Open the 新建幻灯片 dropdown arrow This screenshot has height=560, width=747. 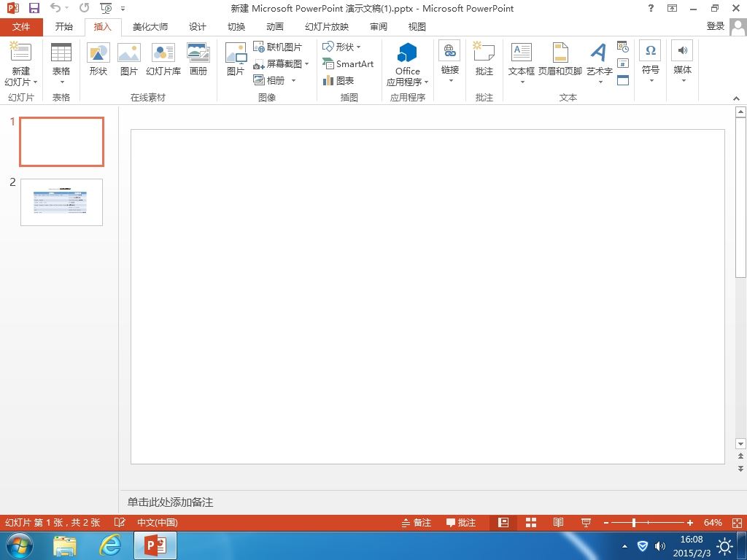pyautogui.click(x=35, y=82)
